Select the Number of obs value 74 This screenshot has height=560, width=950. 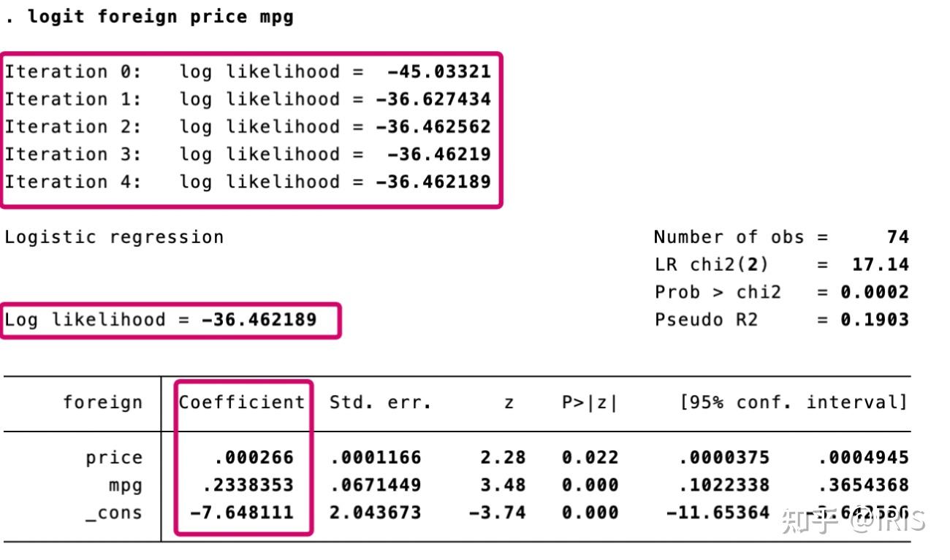897,237
